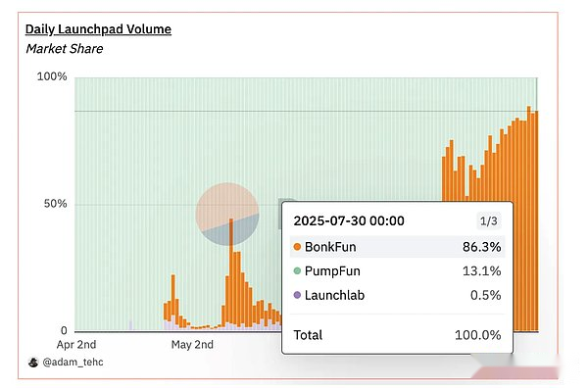The height and width of the screenshot is (388, 588).
Task: Click the highlighted circle on May peak
Action: [227, 214]
